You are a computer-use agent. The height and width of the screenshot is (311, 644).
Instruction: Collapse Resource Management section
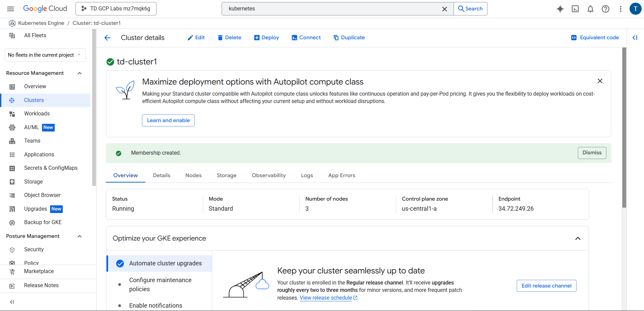coord(80,73)
